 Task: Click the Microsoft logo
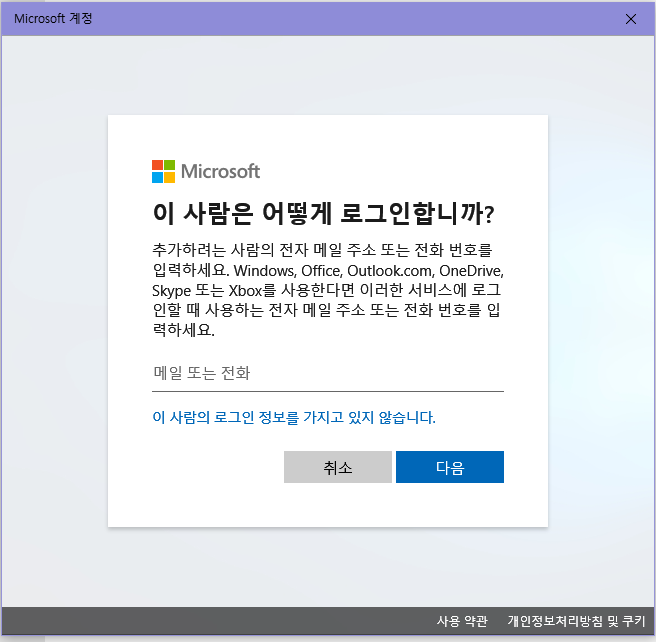click(206, 171)
